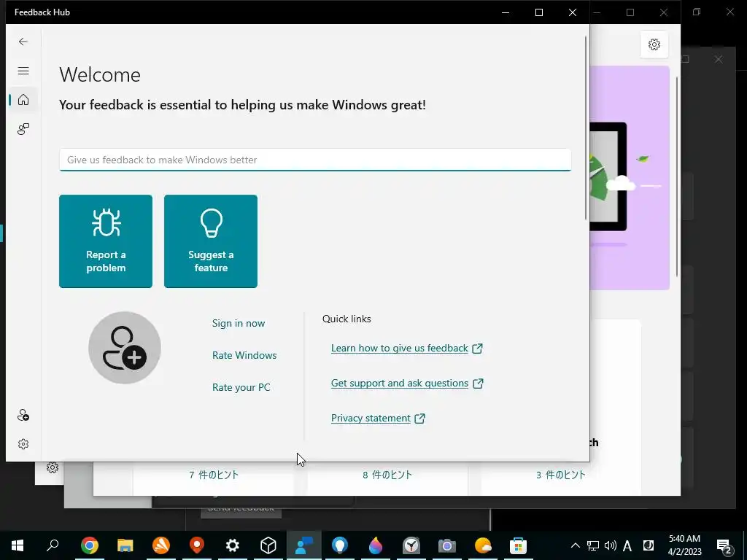Open the hamburger navigation menu
Viewport: 747px width, 560px height.
coord(23,71)
